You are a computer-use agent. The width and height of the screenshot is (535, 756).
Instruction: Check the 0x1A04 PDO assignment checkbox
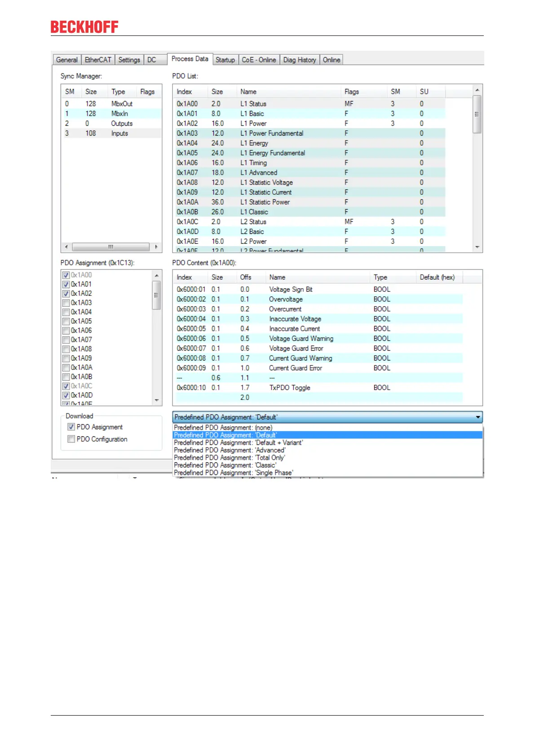point(66,312)
